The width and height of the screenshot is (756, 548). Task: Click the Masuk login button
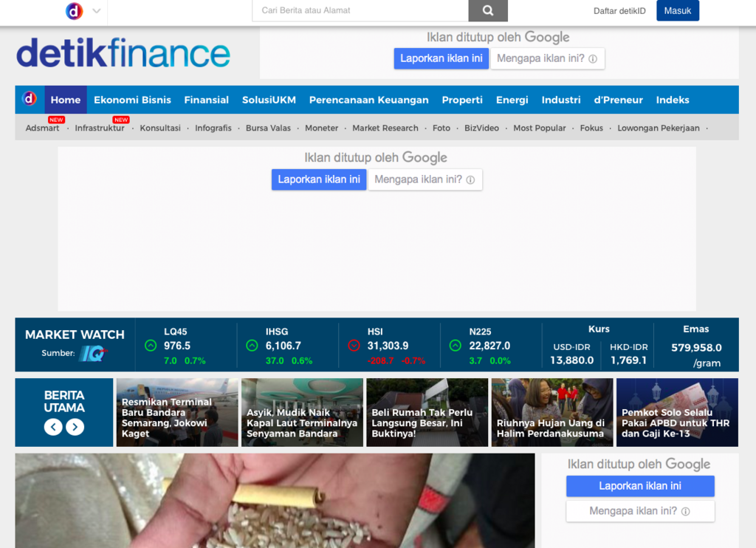pyautogui.click(x=678, y=10)
